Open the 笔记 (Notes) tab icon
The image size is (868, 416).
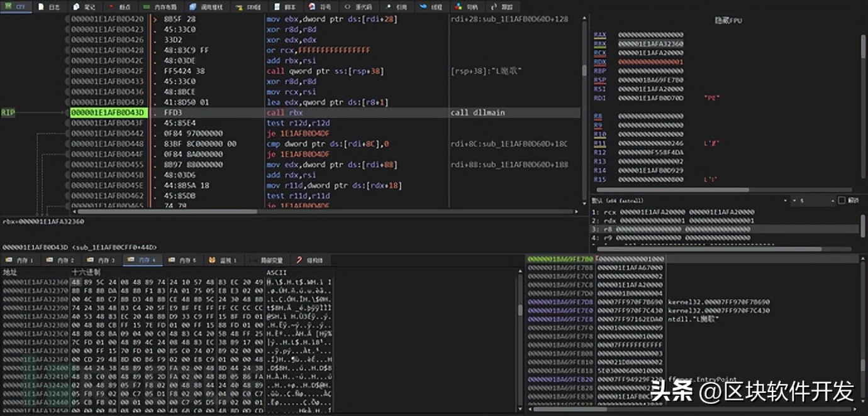[76, 7]
